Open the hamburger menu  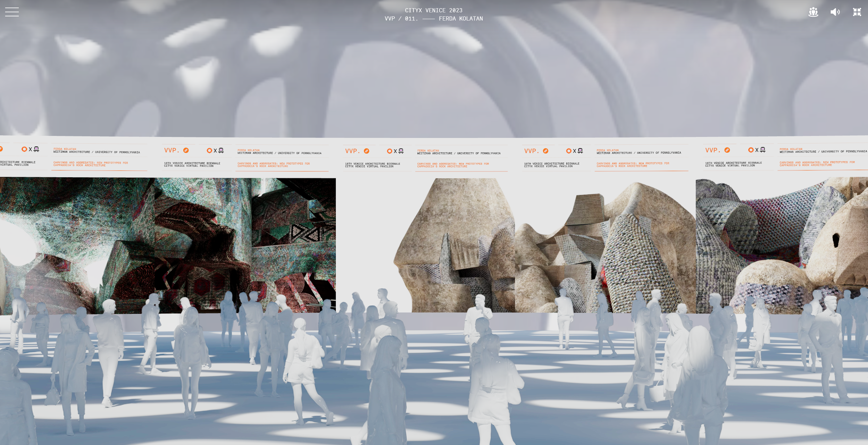point(12,12)
